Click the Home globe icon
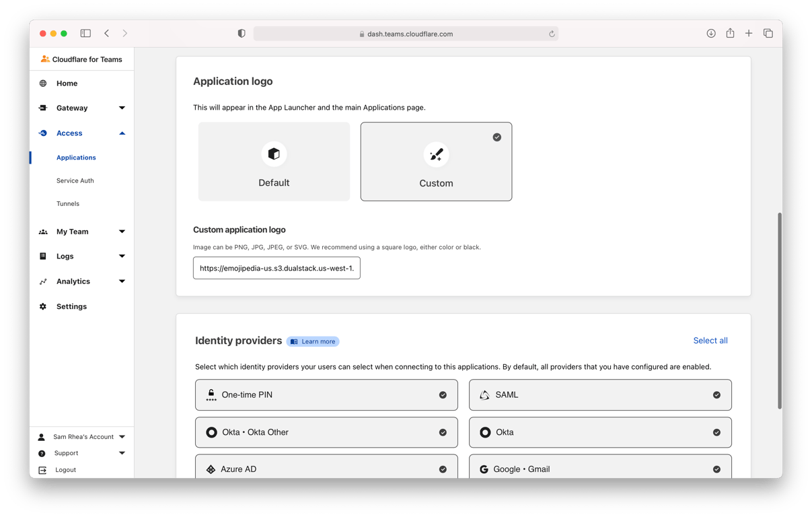The width and height of the screenshot is (812, 517). pos(43,83)
